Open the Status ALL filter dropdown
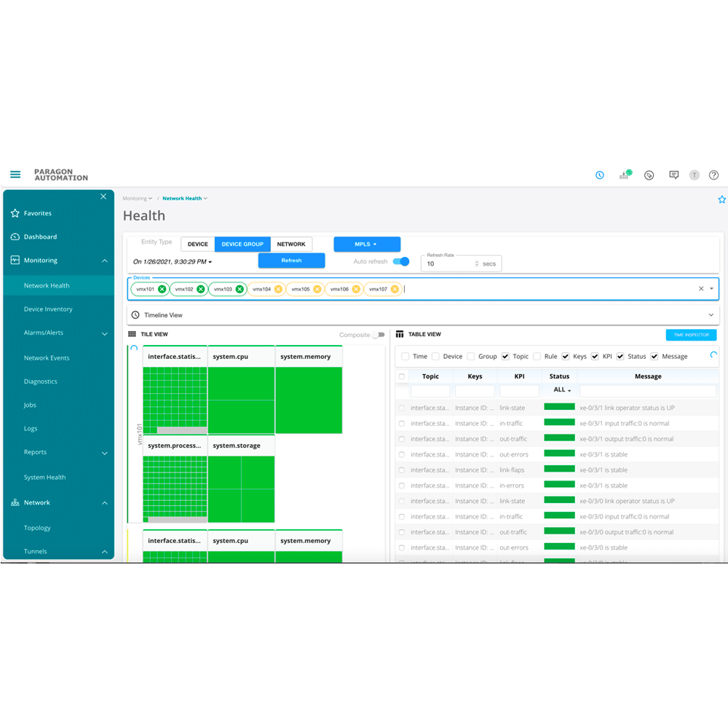 pyautogui.click(x=562, y=390)
